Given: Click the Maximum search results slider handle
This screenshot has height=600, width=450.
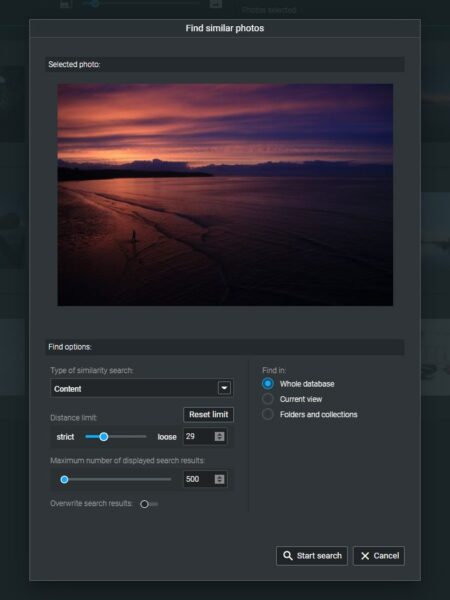Looking at the screenshot, I should tap(64, 479).
